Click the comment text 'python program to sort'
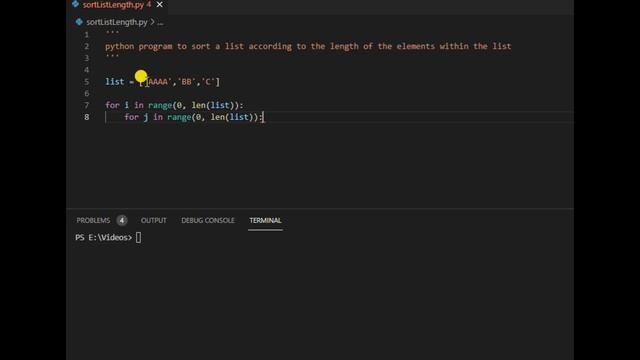Image resolution: width=640 pixels, height=360 pixels. click(x=158, y=46)
